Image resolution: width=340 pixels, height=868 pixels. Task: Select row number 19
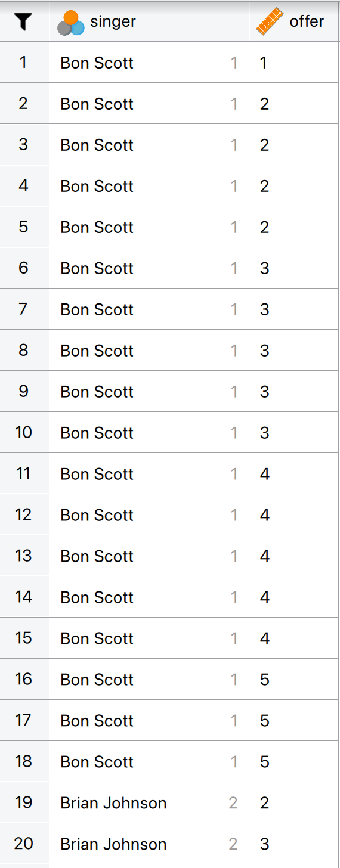point(23,802)
